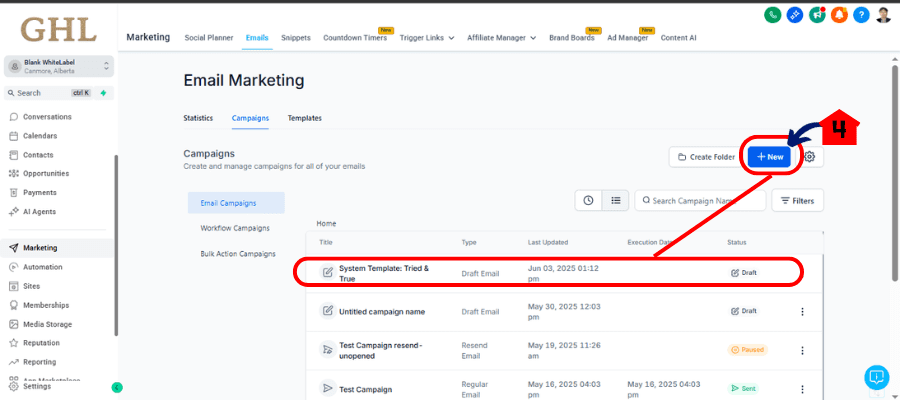
Task: Select Bulk Action Campaigns category
Action: (x=238, y=254)
